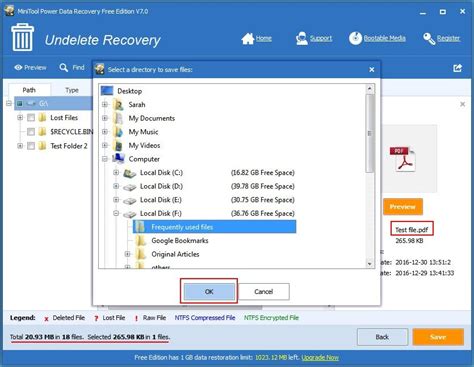Select Frequently used files folder
This screenshot has width=474, height=367.
point(214,227)
